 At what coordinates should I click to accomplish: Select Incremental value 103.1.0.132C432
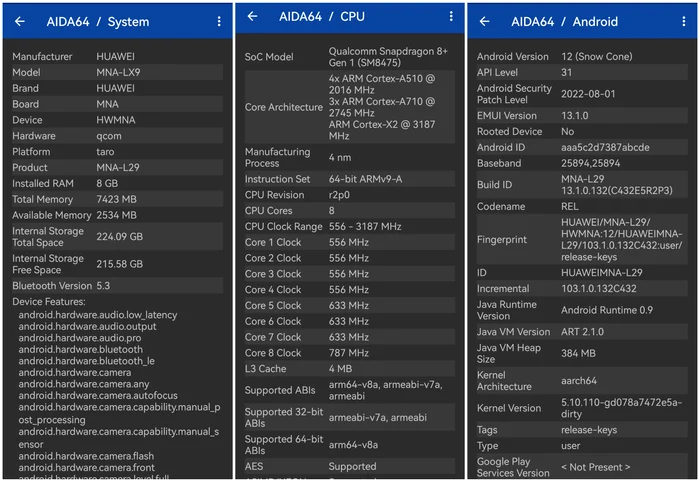coord(599,289)
